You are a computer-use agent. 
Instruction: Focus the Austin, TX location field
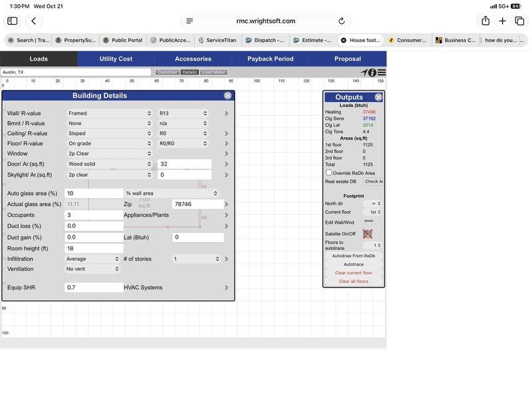point(76,72)
